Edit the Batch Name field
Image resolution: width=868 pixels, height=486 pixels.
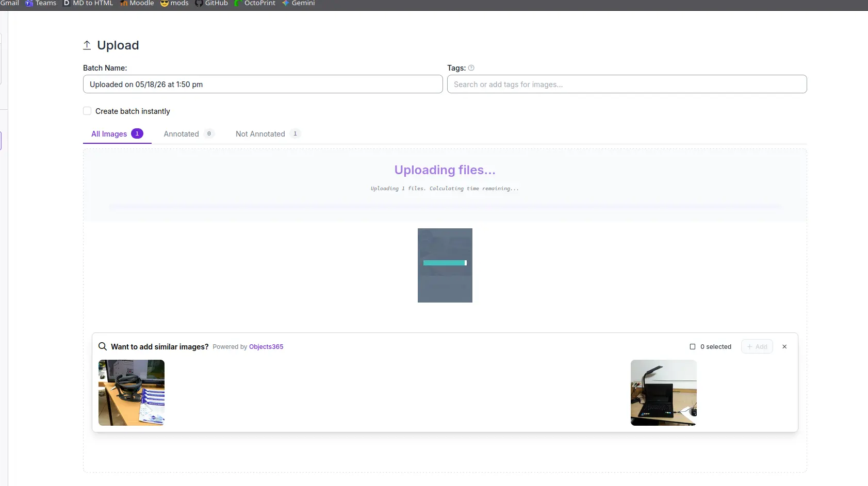pyautogui.click(x=263, y=84)
